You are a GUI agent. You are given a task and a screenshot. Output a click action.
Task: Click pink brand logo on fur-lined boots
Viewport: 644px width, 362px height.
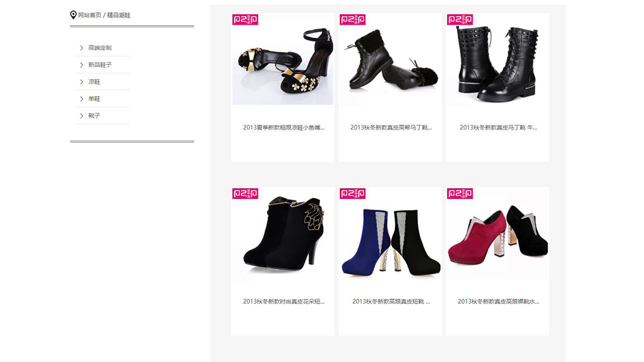pos(352,19)
